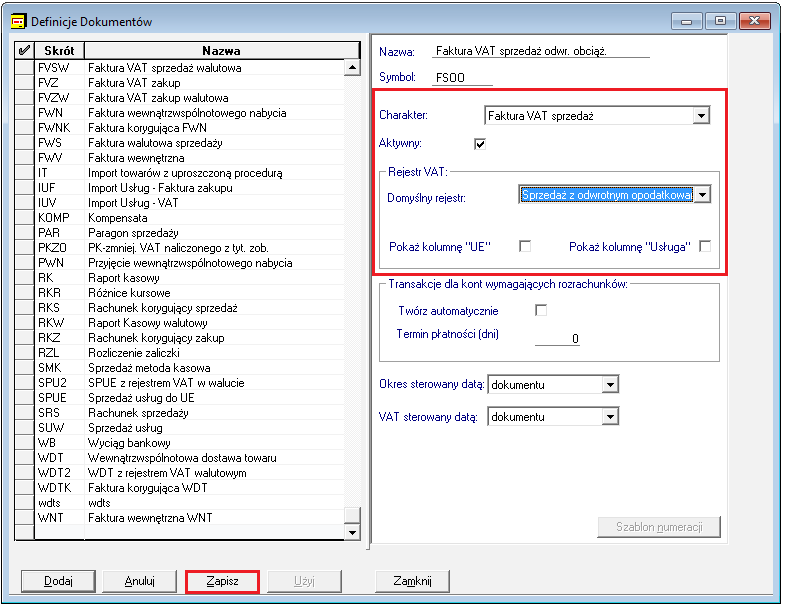Expand Okres sterowany datą combo box
Image resolution: width=785 pixels, height=607 pixels.
(x=610, y=385)
